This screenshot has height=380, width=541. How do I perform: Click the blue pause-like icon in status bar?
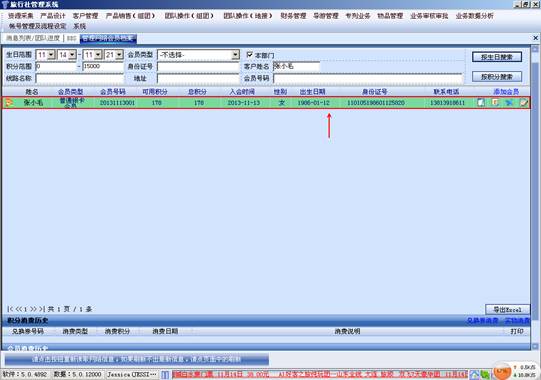coord(165,374)
